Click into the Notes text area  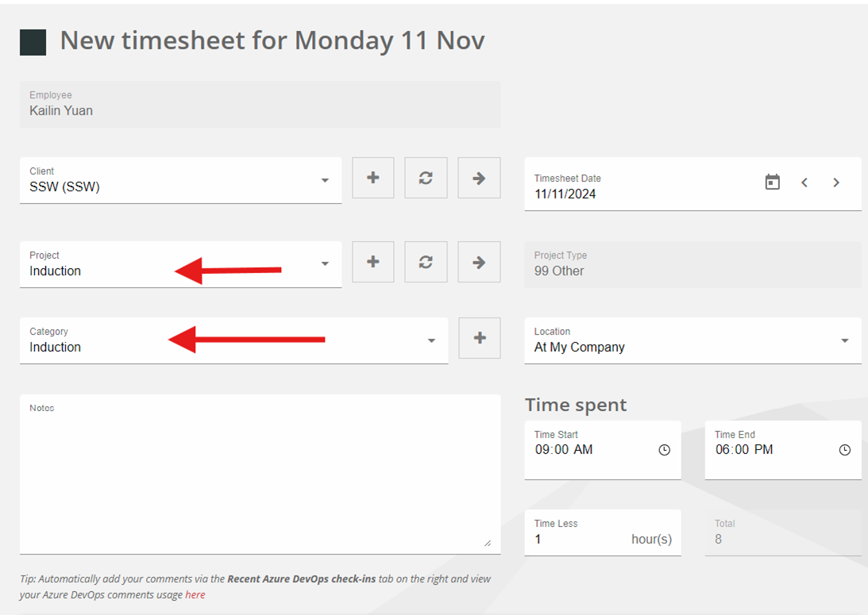click(x=260, y=474)
